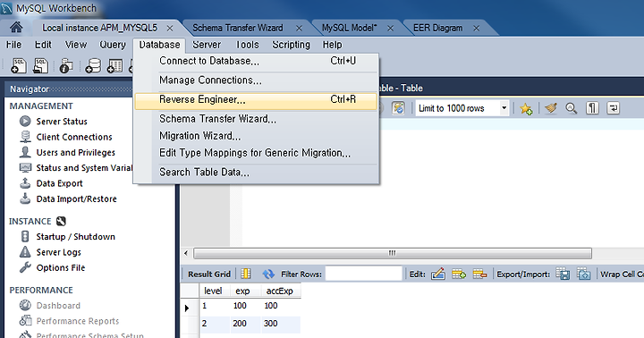Export recordset to external file icon
Image resolution: width=644 pixels, height=338 pixels.
[563, 274]
